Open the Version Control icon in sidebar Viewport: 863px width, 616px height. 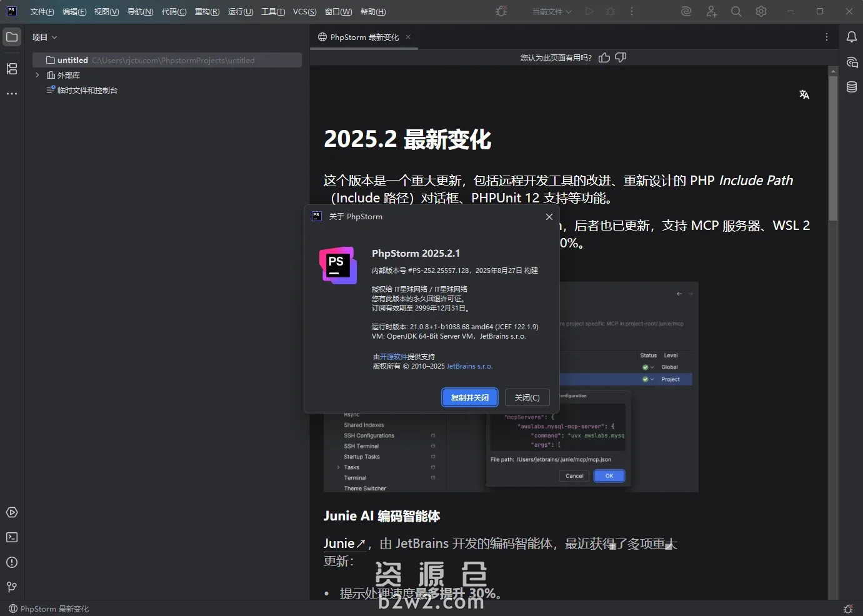click(x=12, y=587)
